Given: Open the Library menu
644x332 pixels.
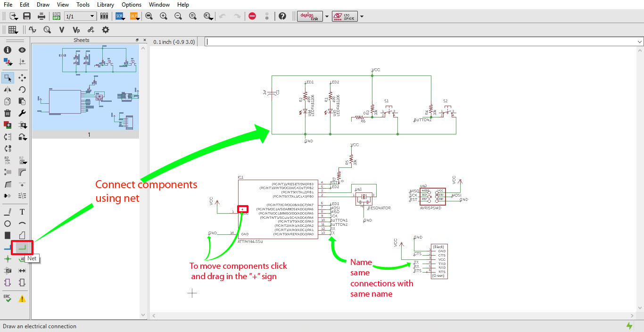Looking at the screenshot, I should coord(106,4).
